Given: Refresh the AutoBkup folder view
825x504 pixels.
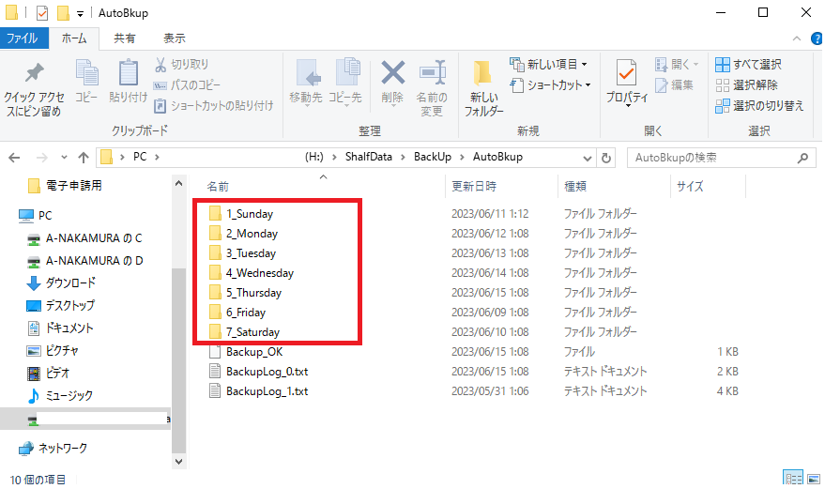Looking at the screenshot, I should tap(606, 158).
